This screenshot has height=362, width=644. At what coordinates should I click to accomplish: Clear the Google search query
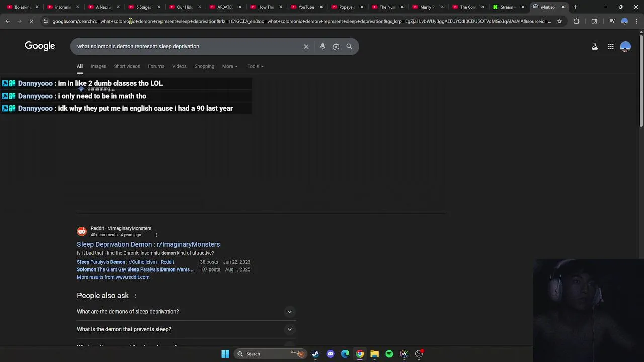click(x=306, y=46)
